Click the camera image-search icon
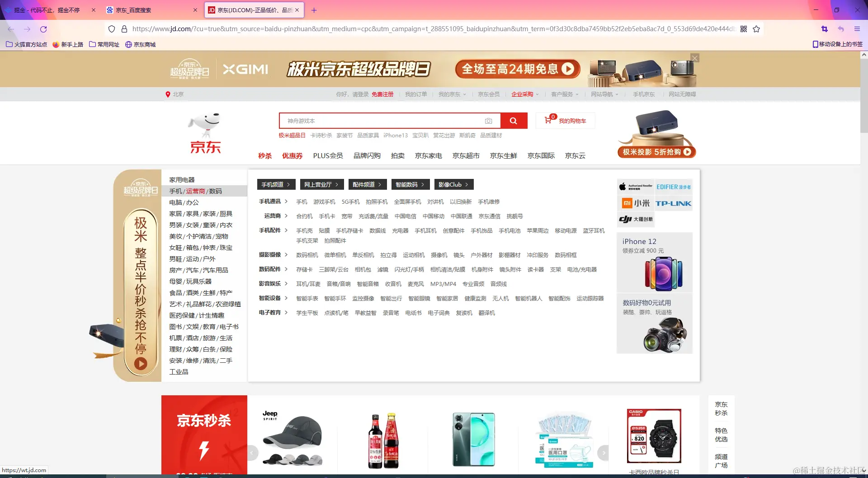868x478 pixels. (488, 121)
